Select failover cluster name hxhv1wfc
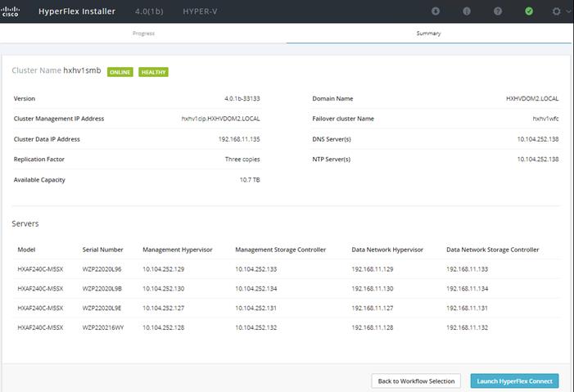 (x=545, y=119)
